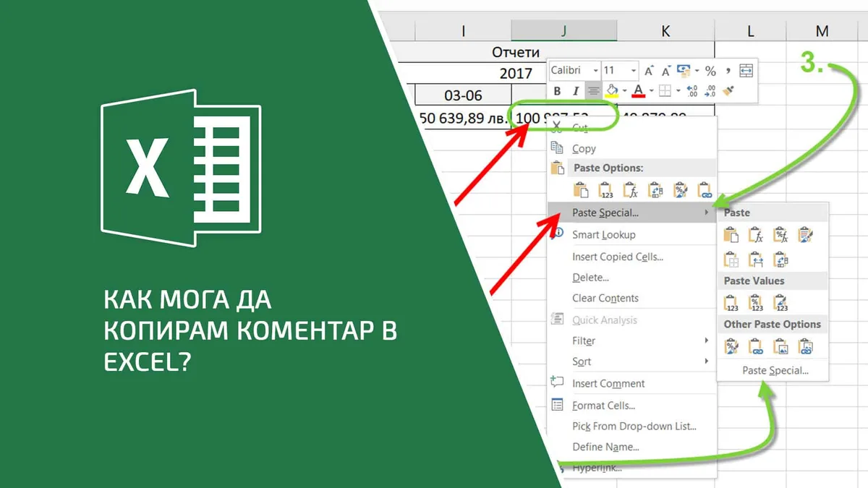Screen dimensions: 868x488
Task: Choose first Paste icon in Paste submenu
Action: click(731, 235)
